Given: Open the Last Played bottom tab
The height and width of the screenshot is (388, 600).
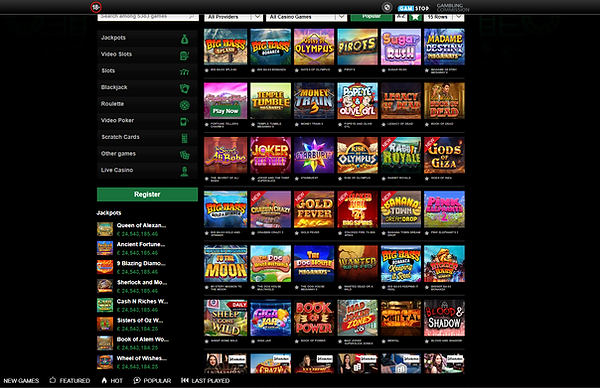Looking at the screenshot, I should click(205, 381).
